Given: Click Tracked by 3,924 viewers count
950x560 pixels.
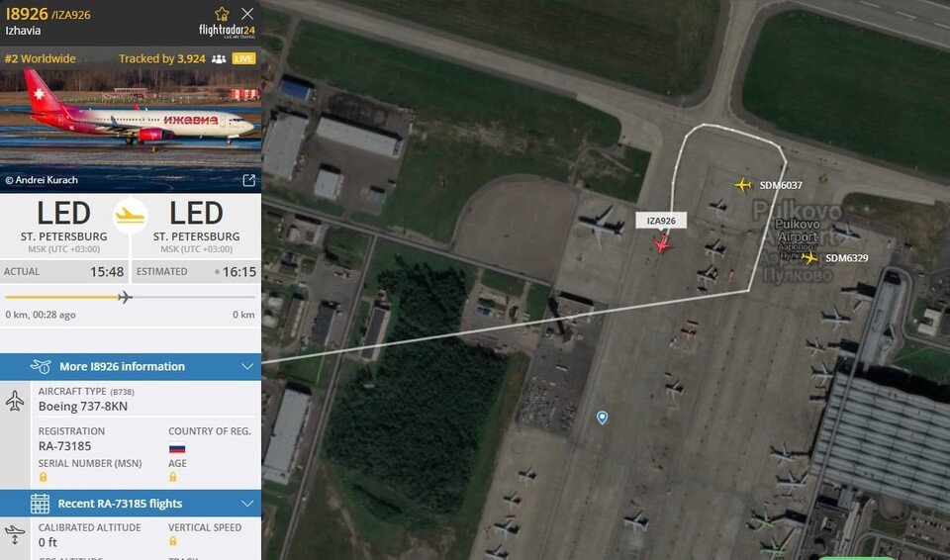Looking at the screenshot, I should pos(161,58).
